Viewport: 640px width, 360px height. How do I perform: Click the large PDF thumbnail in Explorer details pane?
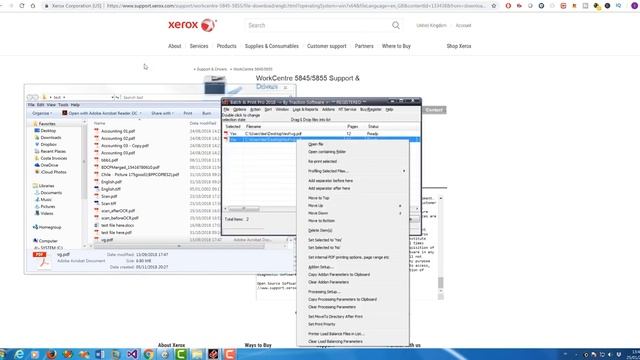[x=42, y=260]
